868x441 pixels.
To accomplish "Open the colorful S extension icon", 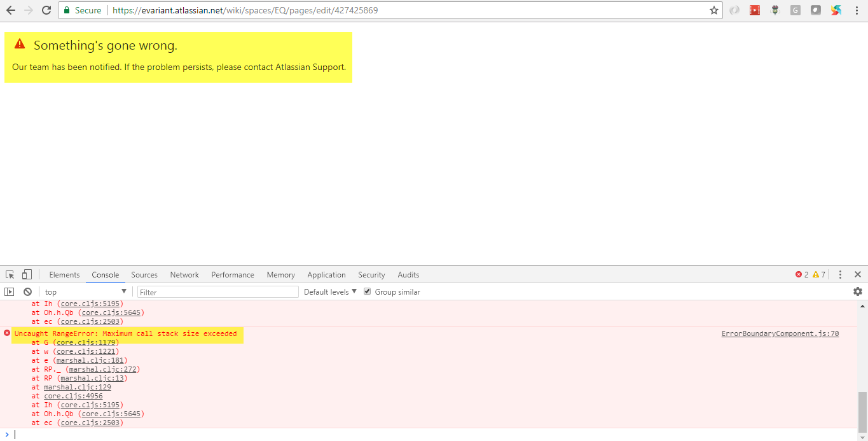I will click(x=836, y=10).
